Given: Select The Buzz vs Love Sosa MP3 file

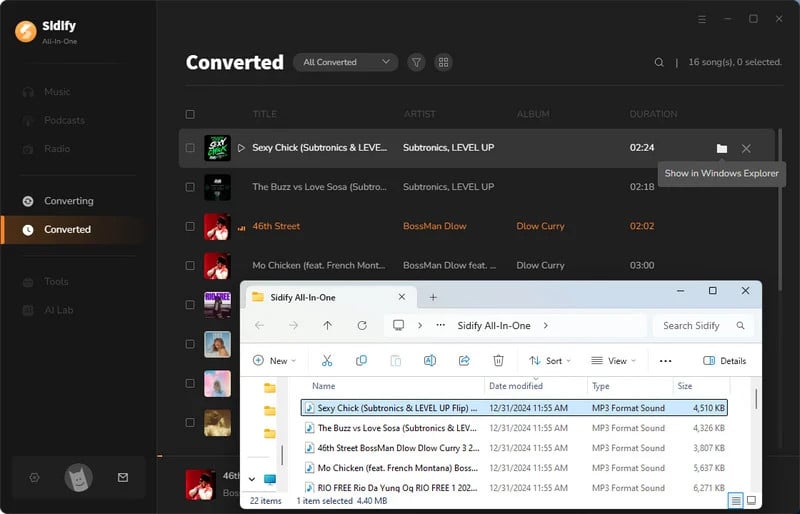Looking at the screenshot, I should [514, 428].
